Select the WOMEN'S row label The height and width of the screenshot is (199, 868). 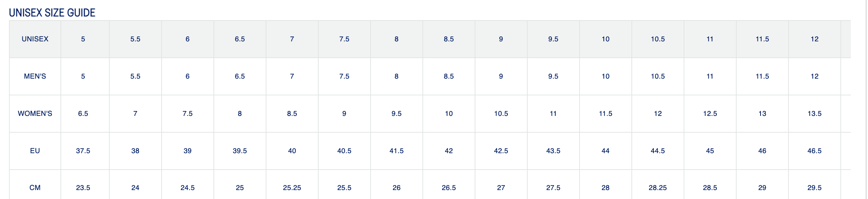pyautogui.click(x=35, y=114)
